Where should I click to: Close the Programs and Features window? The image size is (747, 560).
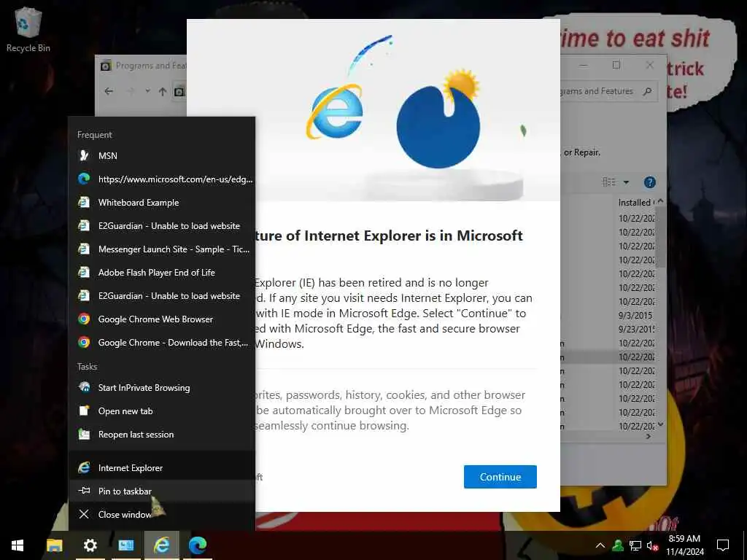click(x=649, y=65)
